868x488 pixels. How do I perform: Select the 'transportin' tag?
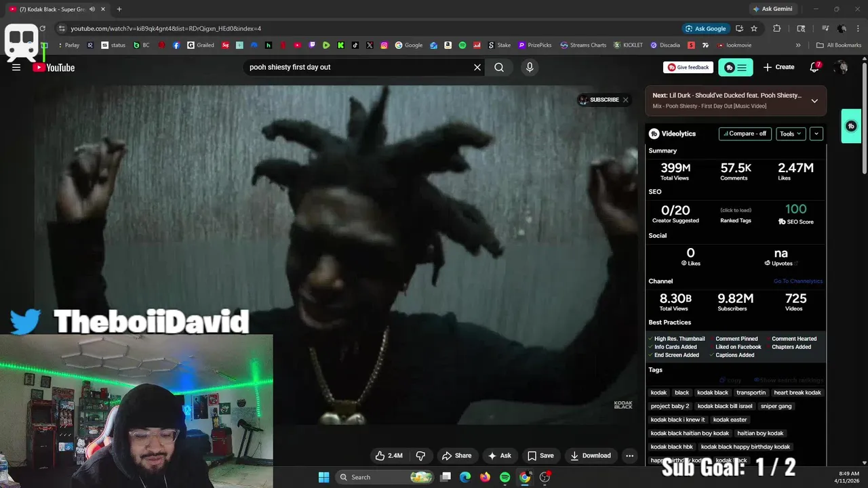751,392
